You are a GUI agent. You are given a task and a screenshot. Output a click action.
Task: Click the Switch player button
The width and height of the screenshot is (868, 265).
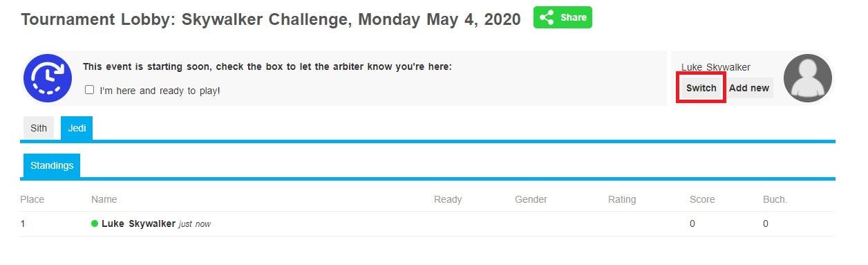pyautogui.click(x=701, y=88)
